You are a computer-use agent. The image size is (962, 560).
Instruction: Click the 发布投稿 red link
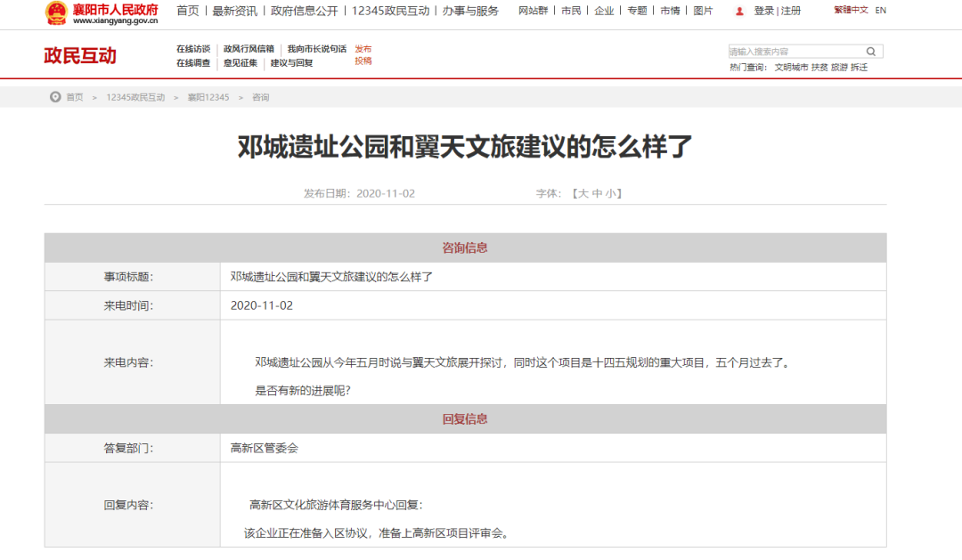[363, 55]
